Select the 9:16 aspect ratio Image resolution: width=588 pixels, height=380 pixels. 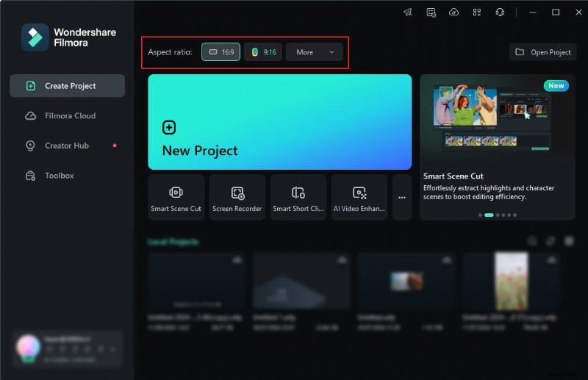click(x=263, y=52)
